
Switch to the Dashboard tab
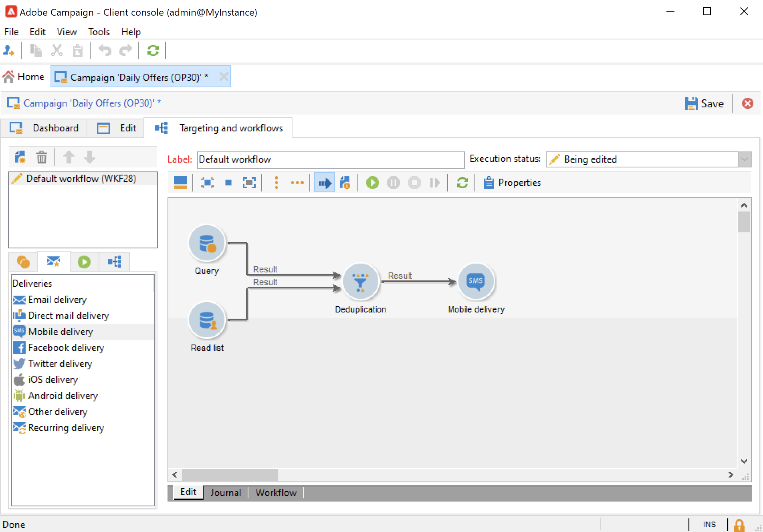[x=44, y=128]
